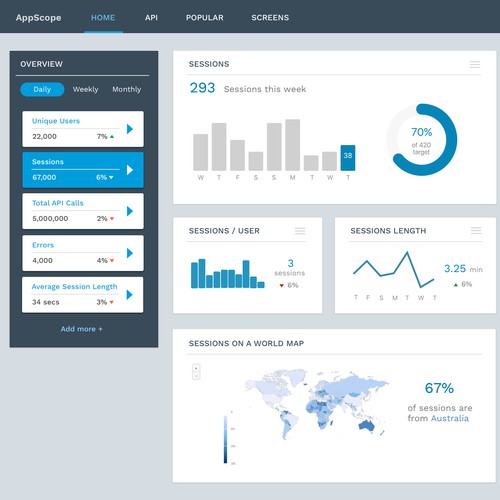Click the 4,000 errors value
The width and height of the screenshot is (500, 500).
click(x=42, y=261)
